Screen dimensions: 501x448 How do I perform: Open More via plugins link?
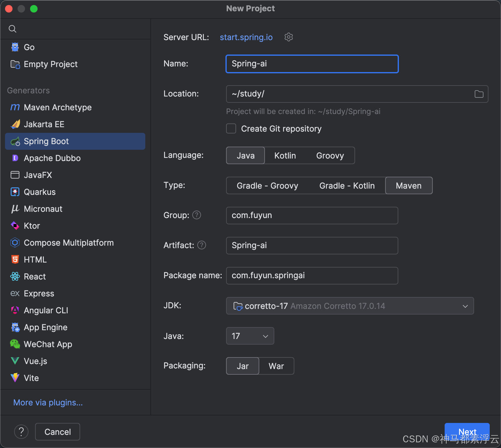(x=48, y=402)
